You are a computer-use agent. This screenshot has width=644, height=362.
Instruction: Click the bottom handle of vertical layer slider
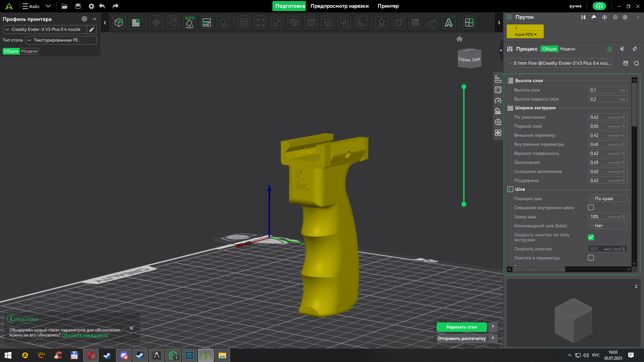tap(464, 204)
